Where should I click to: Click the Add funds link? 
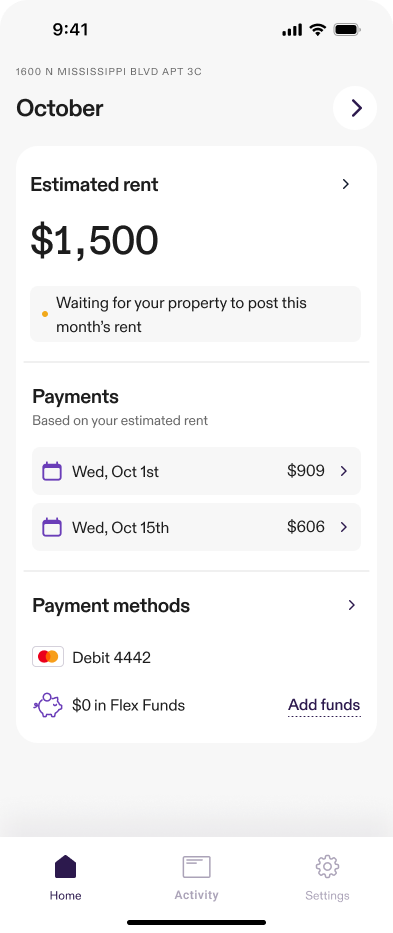pos(324,705)
